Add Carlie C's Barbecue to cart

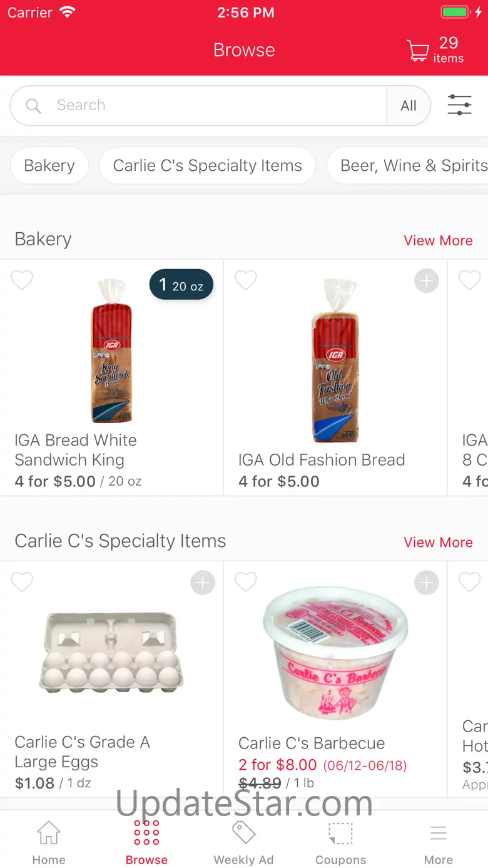tap(427, 583)
